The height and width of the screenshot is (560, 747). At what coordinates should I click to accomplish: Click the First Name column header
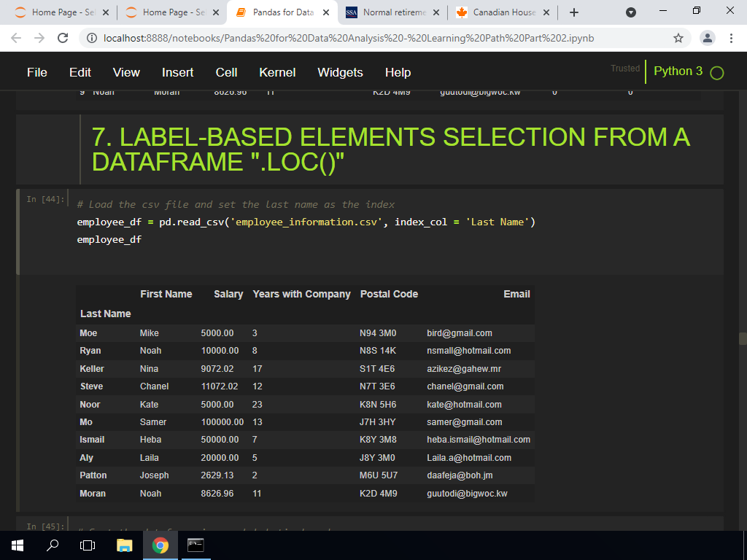[x=166, y=295]
